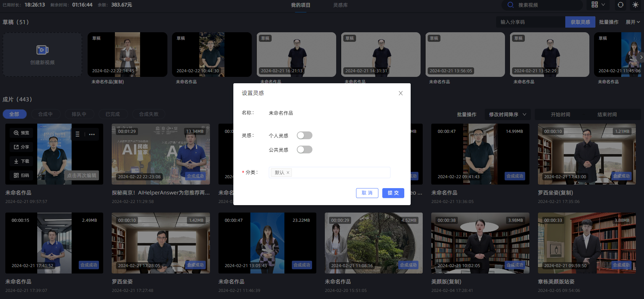This screenshot has width=644, height=299.
Task: Open the three-dots more icon on first card
Action: (x=92, y=134)
